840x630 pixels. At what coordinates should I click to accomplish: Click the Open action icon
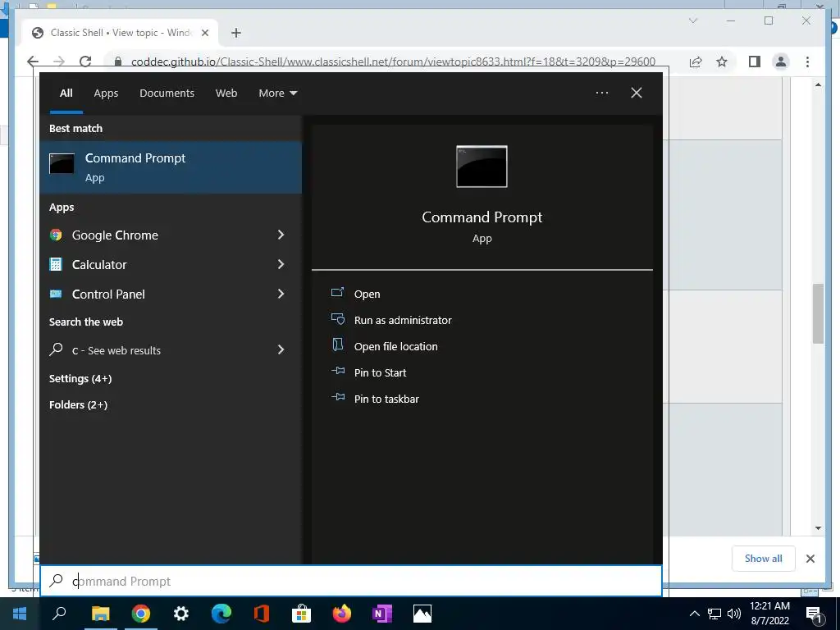click(337, 293)
